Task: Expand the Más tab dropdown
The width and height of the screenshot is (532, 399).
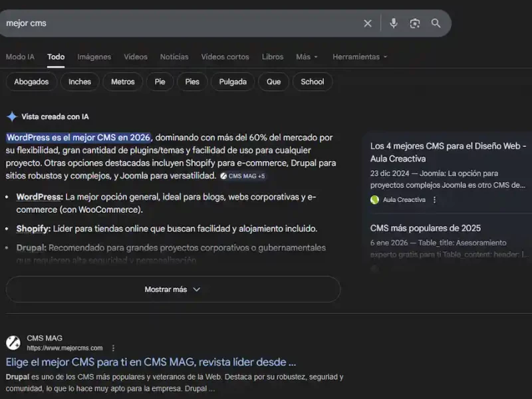Action: point(305,57)
